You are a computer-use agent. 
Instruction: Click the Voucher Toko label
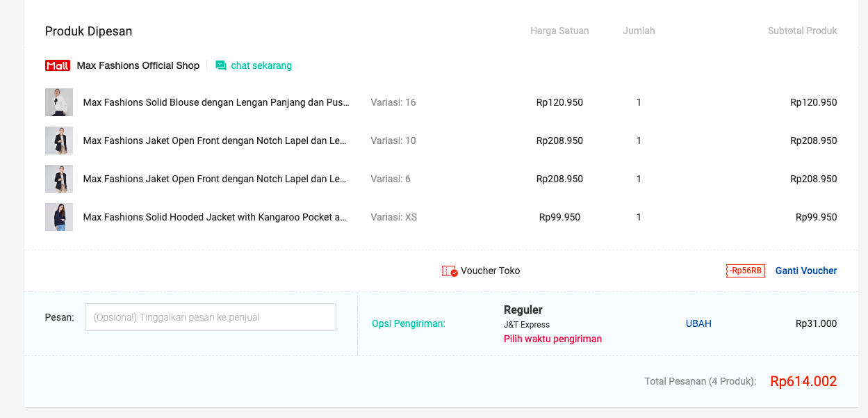(491, 271)
